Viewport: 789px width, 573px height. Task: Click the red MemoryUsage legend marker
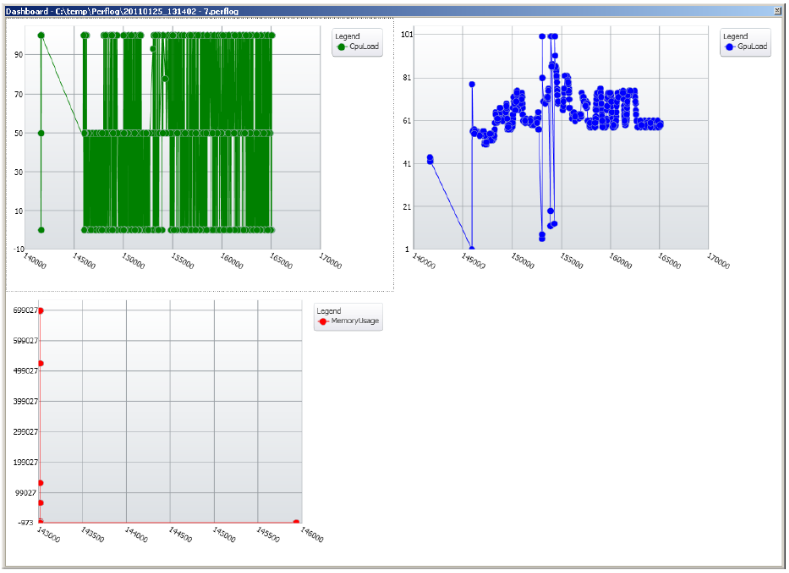tap(323, 321)
